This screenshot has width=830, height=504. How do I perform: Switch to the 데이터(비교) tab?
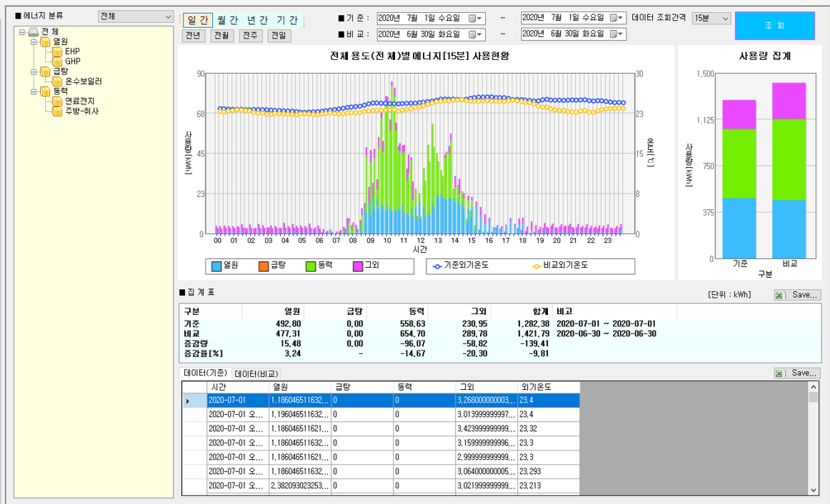tap(256, 374)
